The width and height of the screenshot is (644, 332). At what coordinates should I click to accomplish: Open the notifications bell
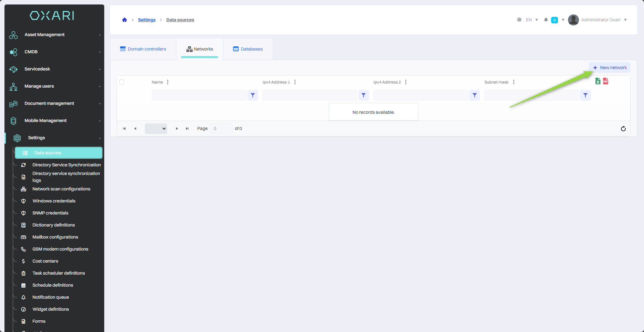(546, 20)
